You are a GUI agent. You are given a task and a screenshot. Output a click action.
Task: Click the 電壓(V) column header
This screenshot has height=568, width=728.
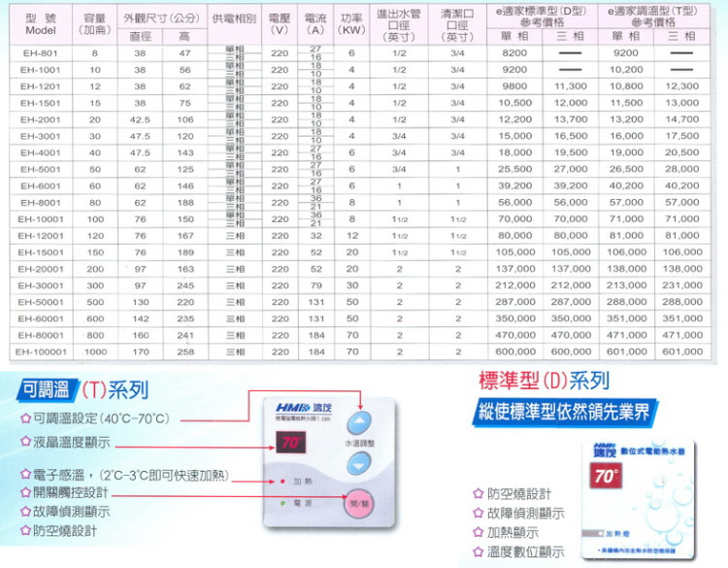click(x=280, y=24)
